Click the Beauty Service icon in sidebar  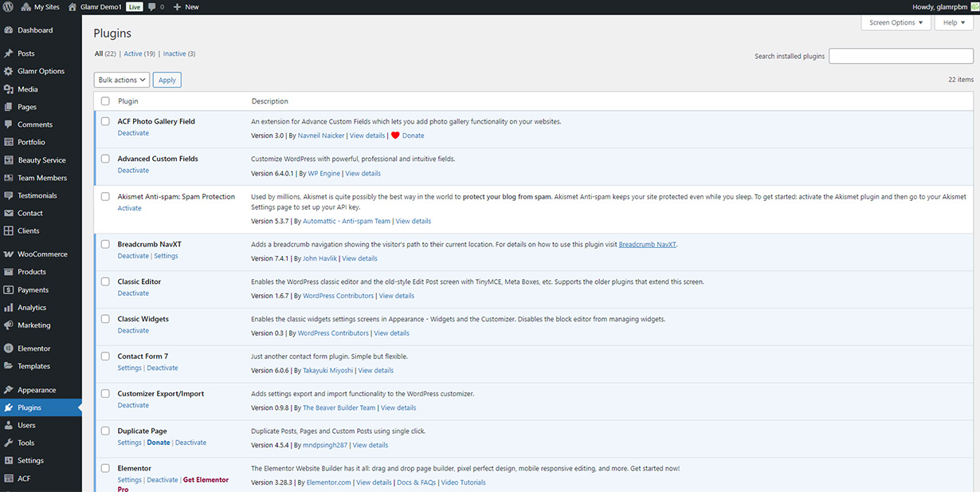tap(8, 160)
